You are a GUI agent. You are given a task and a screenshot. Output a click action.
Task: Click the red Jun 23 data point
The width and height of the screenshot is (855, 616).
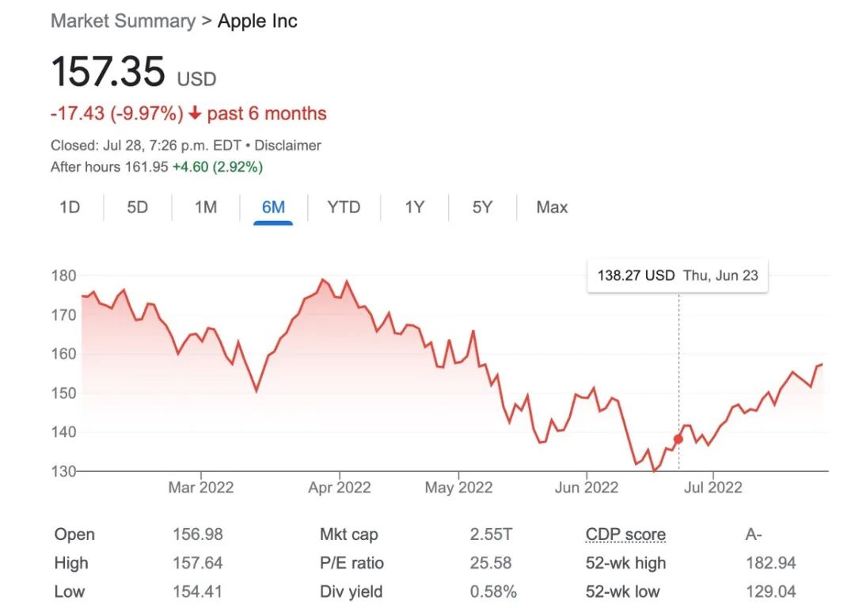click(678, 439)
